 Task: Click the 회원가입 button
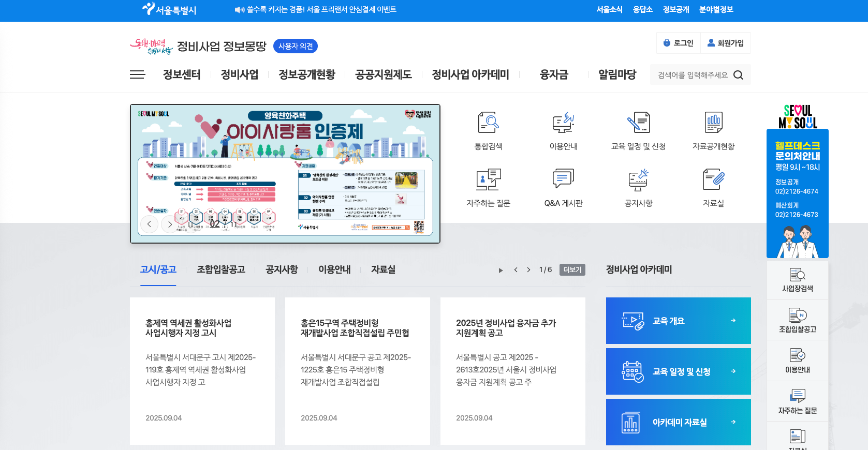tap(726, 43)
